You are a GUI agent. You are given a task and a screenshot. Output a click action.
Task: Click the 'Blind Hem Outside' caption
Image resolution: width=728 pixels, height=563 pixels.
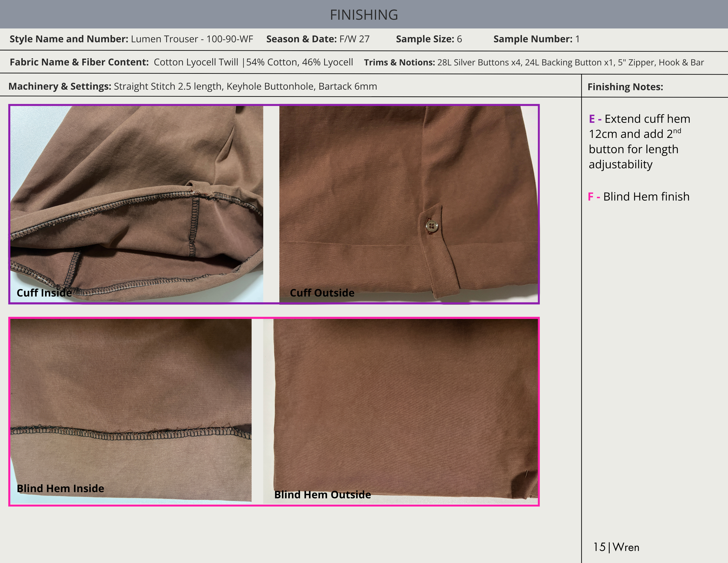coord(322,495)
